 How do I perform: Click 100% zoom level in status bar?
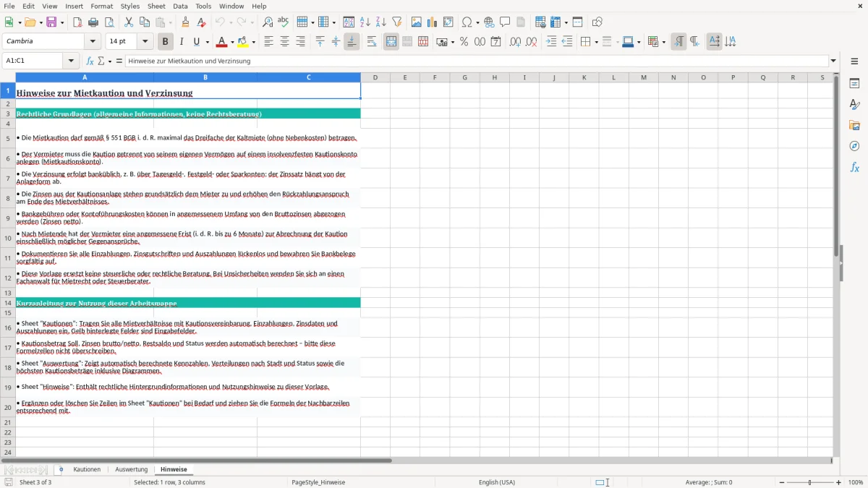856,482
